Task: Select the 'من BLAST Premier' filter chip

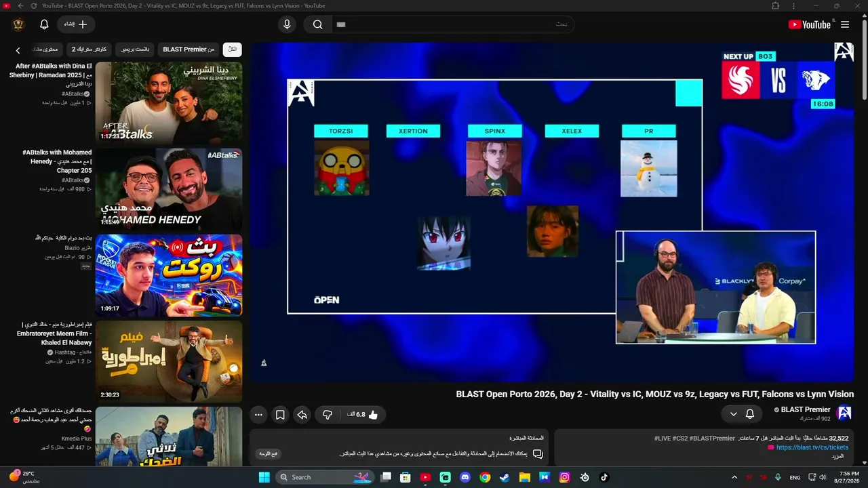Action: pos(189,49)
